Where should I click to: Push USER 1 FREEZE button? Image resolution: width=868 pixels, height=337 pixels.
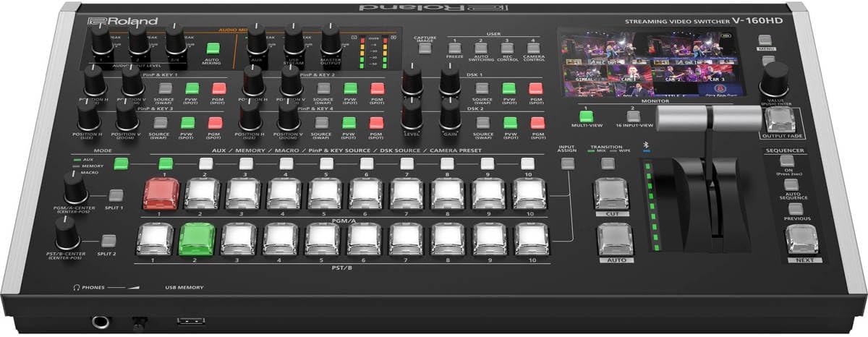[455, 48]
